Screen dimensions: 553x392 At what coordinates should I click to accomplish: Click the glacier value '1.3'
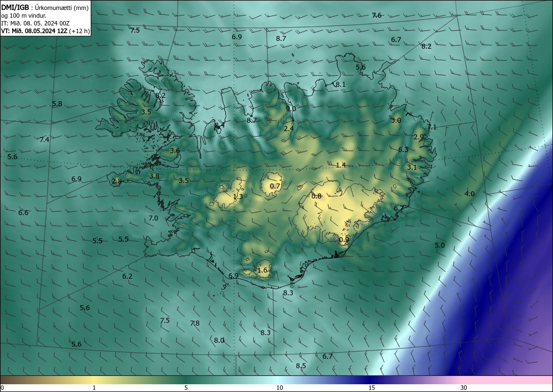coord(238,197)
